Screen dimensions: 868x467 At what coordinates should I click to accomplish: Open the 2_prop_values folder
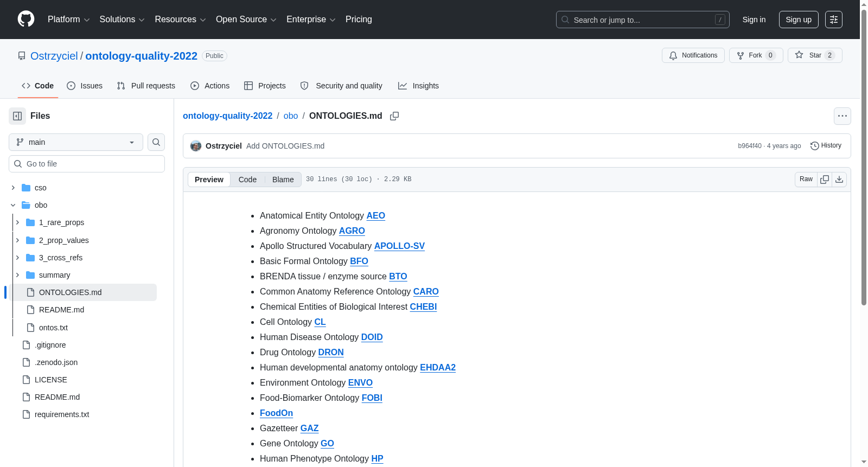(63, 240)
